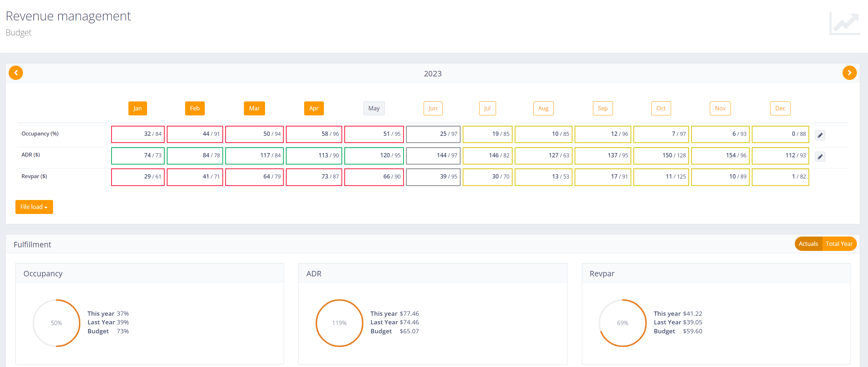Click Sep occupancy cell 12 / 96

pyautogui.click(x=603, y=134)
